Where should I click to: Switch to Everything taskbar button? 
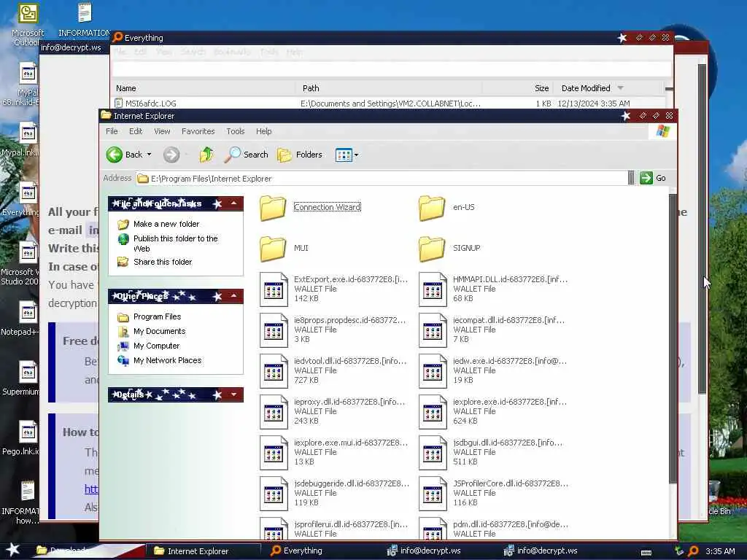320,551
